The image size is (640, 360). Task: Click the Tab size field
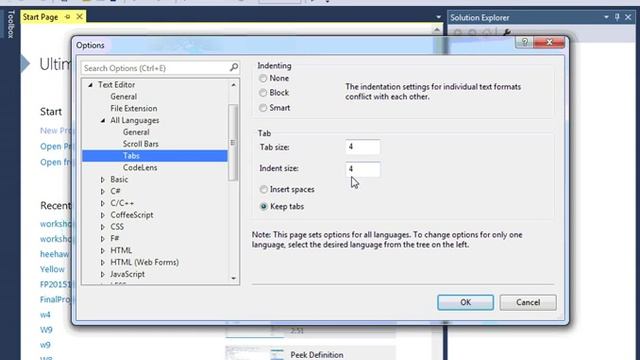coord(362,147)
